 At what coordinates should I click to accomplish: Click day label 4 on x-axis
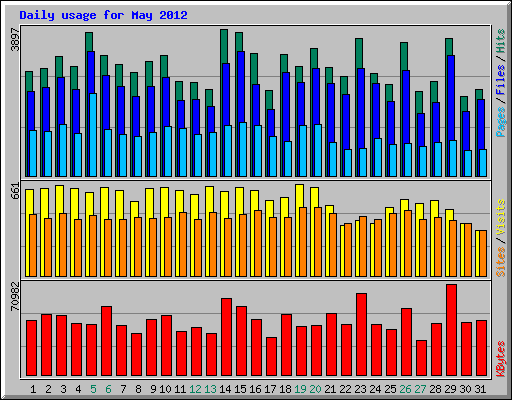(x=78, y=389)
